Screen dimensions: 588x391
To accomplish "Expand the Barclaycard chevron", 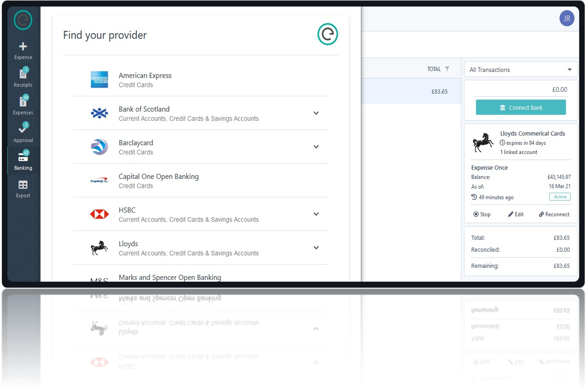I will pos(316,147).
